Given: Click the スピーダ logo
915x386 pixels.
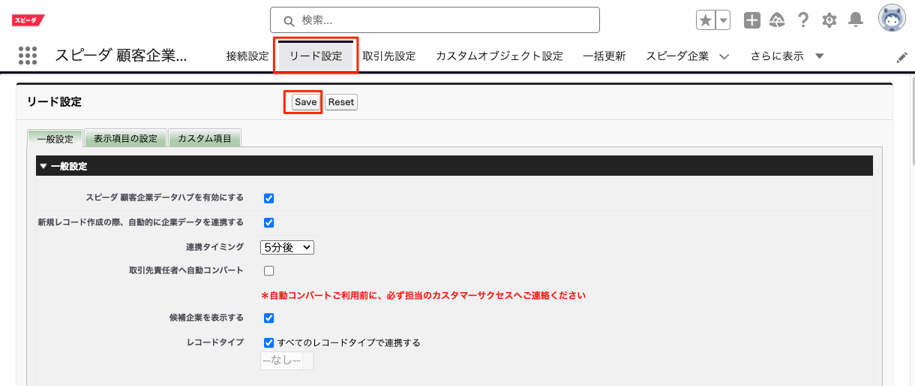Looking at the screenshot, I should tap(27, 20).
